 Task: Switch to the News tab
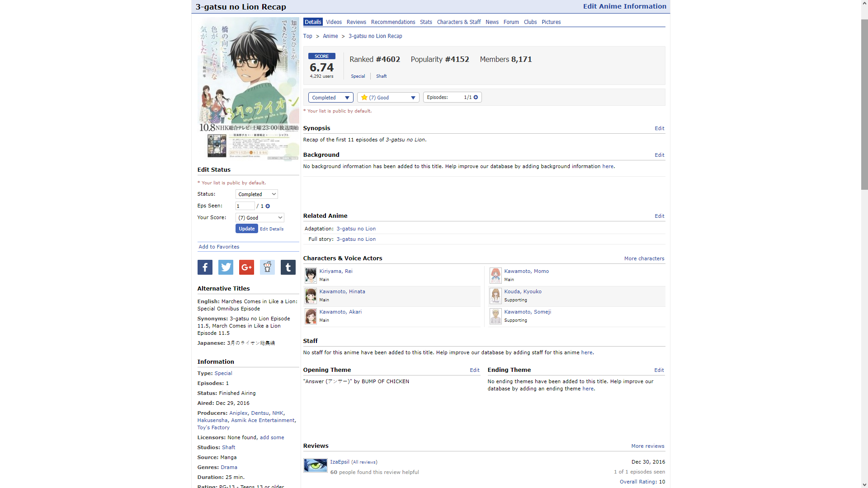[x=492, y=22]
